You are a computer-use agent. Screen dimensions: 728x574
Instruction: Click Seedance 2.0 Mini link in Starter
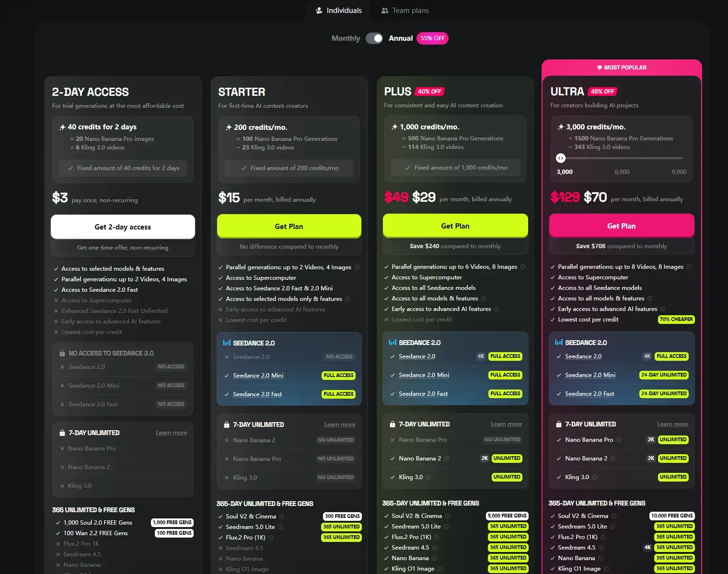(258, 376)
